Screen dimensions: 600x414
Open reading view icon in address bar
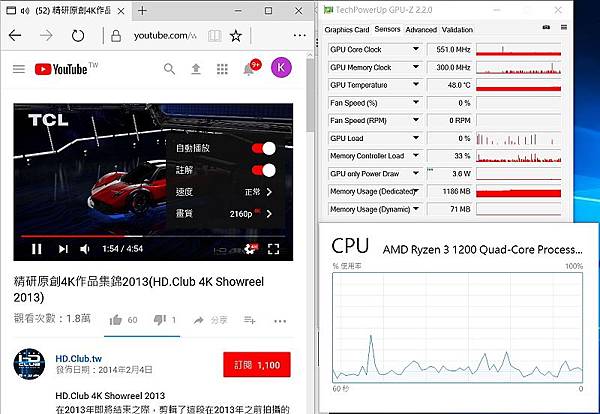pos(214,36)
